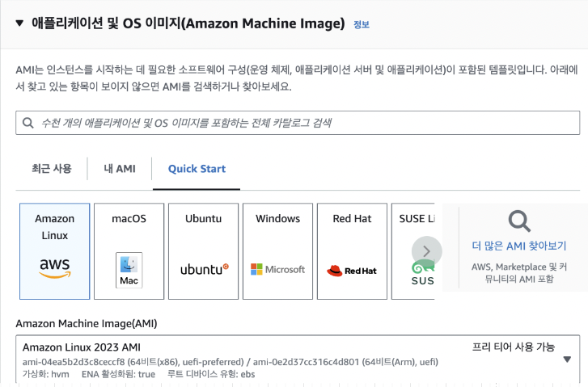Click the 프리 티어 사용 가능 label
Viewport: 588px width, 387px height.
coord(514,347)
